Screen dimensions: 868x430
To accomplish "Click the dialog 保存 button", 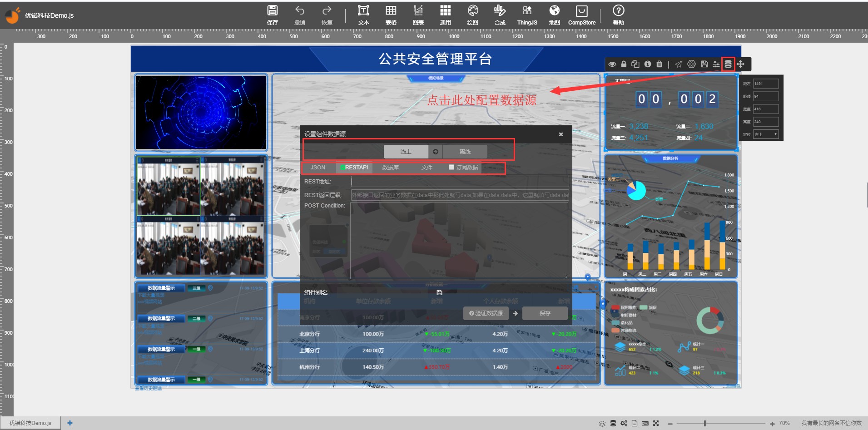I will point(545,313).
